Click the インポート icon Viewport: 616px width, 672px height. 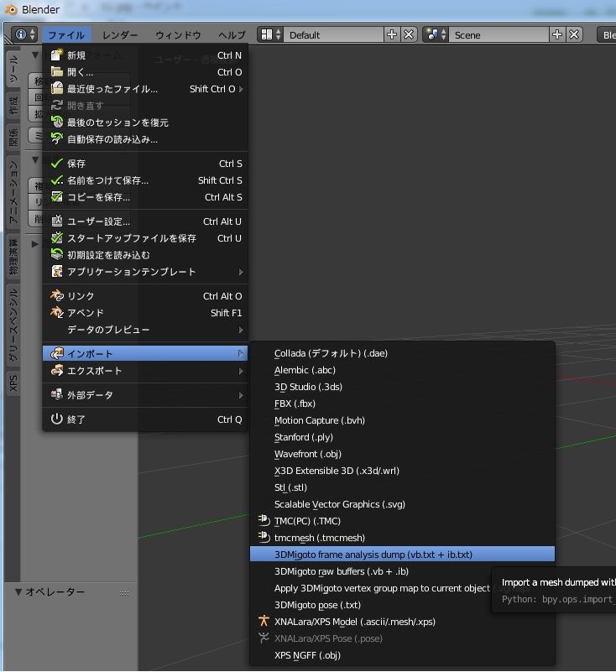coord(56,353)
